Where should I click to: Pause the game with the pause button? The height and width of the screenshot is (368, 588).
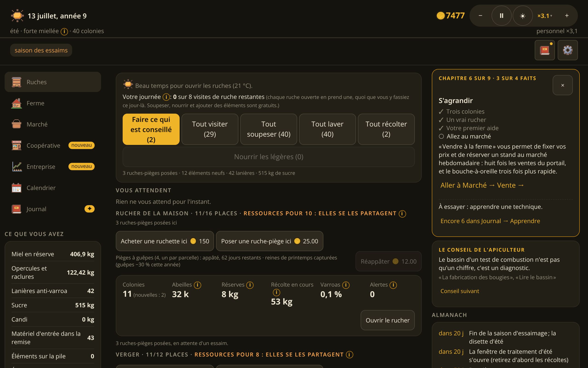point(501,16)
